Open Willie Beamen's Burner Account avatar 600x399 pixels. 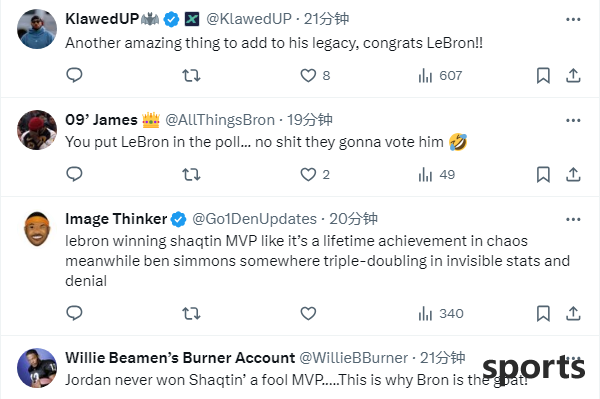point(37,367)
